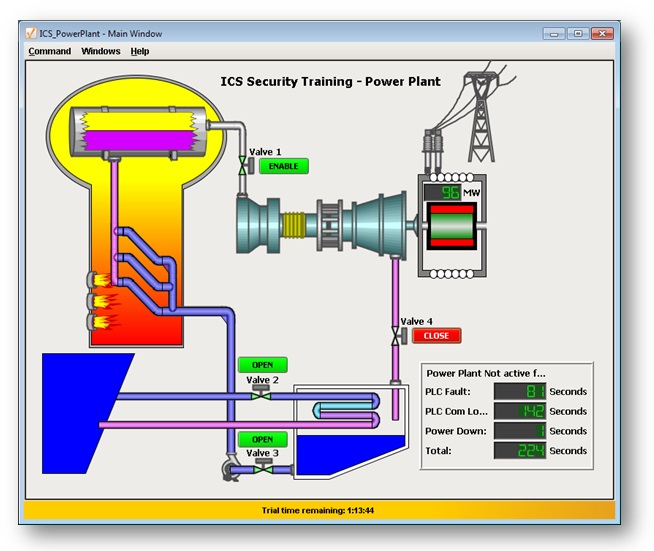654x551 pixels.
Task: Open the Command menu
Action: point(49,51)
